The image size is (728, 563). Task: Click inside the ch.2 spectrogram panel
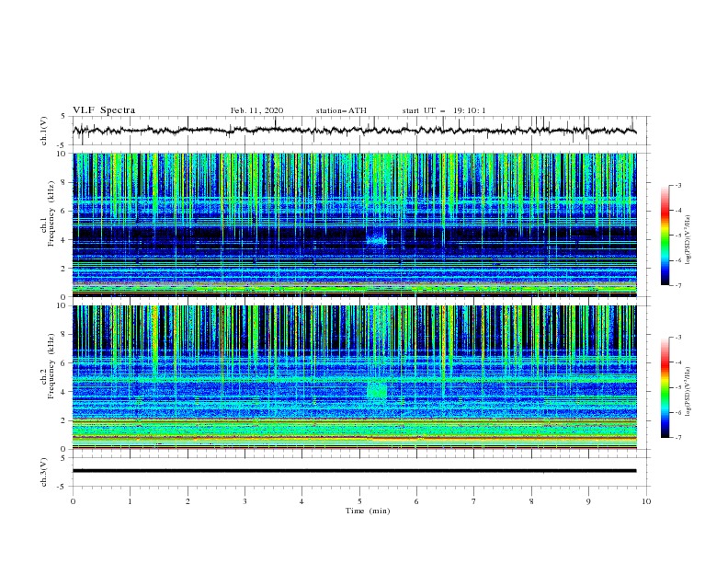point(354,377)
